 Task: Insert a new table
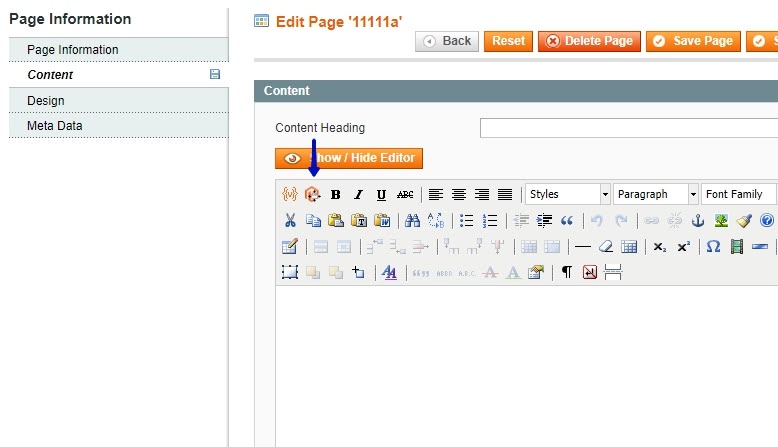pos(289,247)
